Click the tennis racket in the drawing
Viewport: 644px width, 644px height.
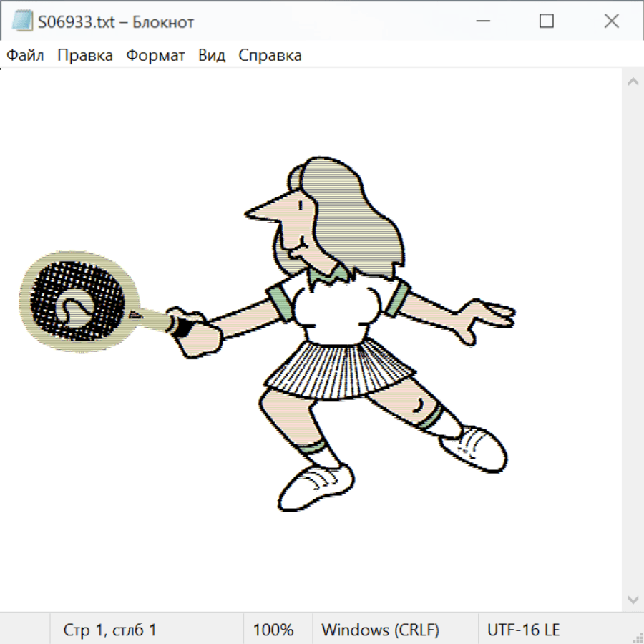[79, 302]
